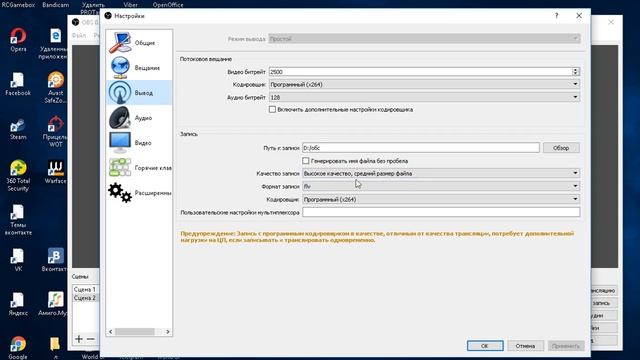Open the Горячие клавиши keyboard icon
The height and width of the screenshot is (360, 640).
tap(120, 167)
